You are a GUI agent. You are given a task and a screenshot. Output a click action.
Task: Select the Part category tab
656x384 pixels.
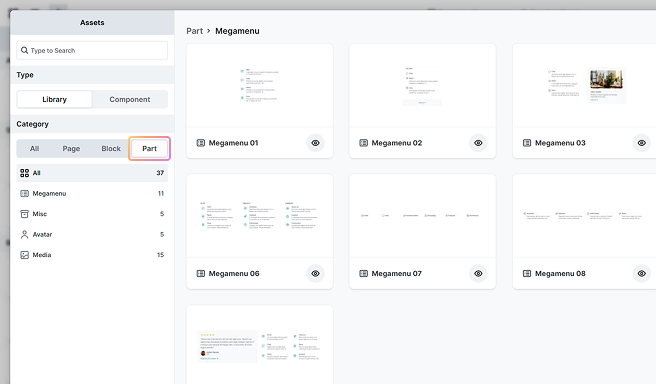point(149,148)
